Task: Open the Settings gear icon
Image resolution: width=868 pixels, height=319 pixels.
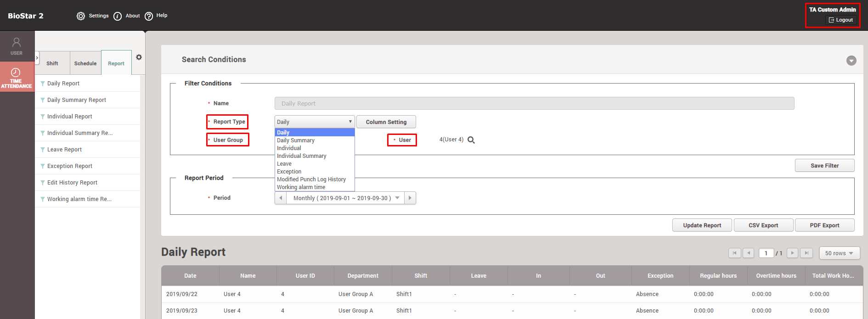Action: (81, 16)
